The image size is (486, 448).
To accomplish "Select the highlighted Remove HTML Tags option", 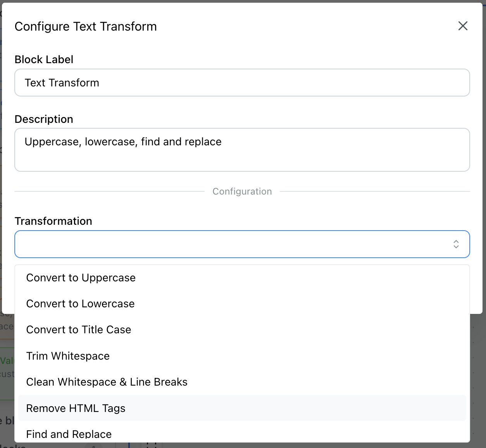I will [x=76, y=408].
